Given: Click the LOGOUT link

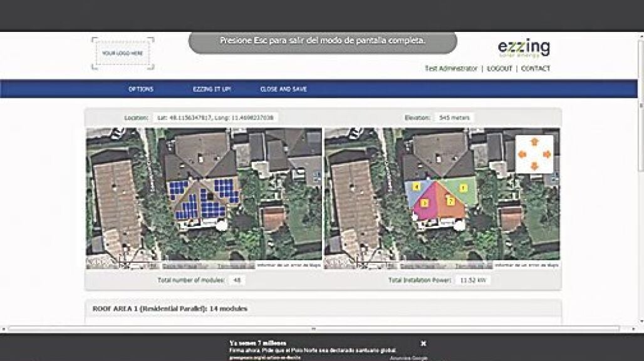Looking at the screenshot, I should coord(499,69).
